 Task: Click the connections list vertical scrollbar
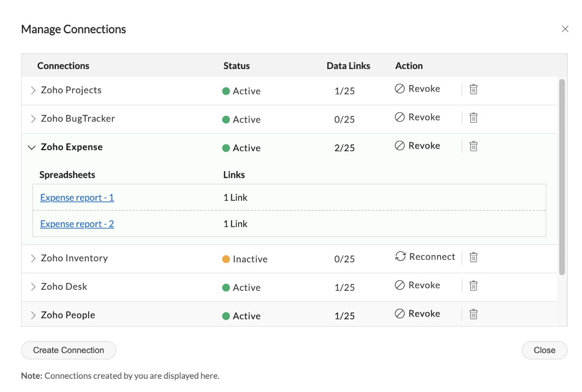coord(562,177)
